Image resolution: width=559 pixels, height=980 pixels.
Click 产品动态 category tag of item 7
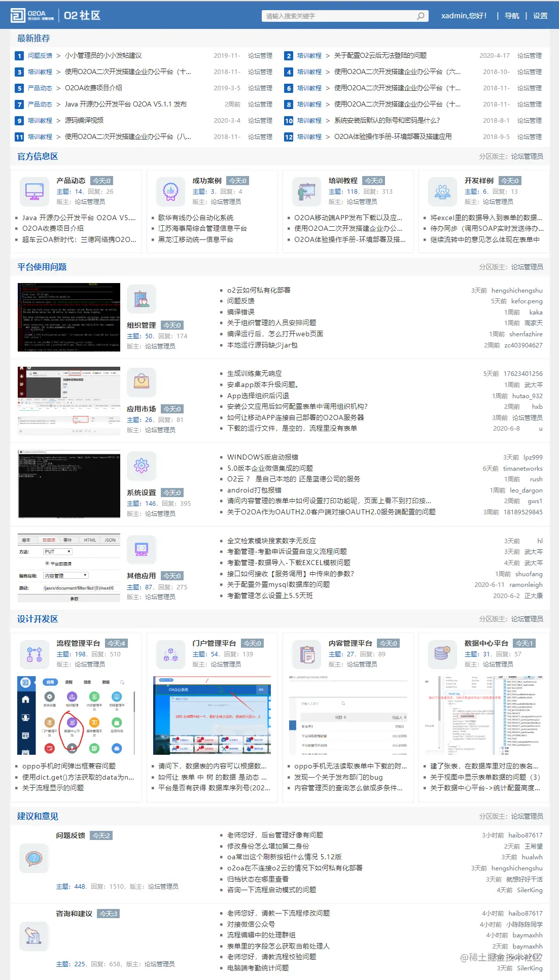pos(40,104)
